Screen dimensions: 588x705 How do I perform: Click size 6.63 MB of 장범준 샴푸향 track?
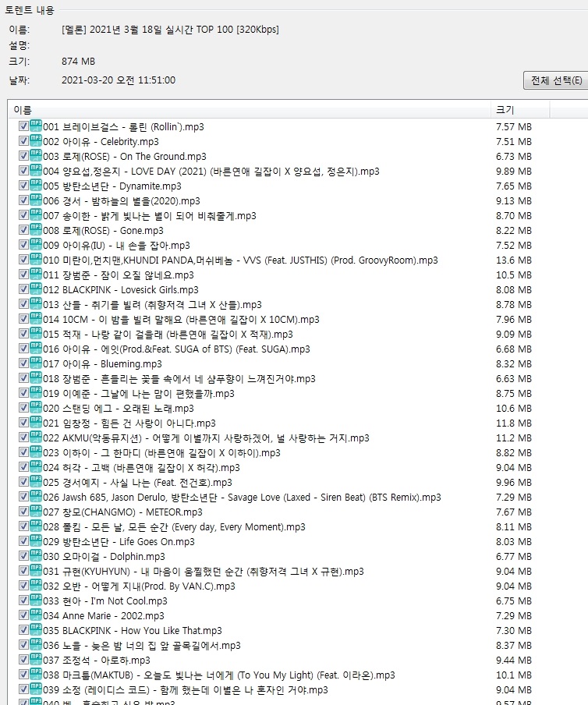point(514,379)
